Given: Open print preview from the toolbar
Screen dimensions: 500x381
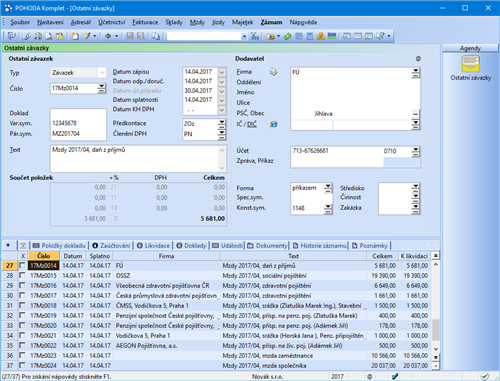Looking at the screenshot, I should coord(49,36).
